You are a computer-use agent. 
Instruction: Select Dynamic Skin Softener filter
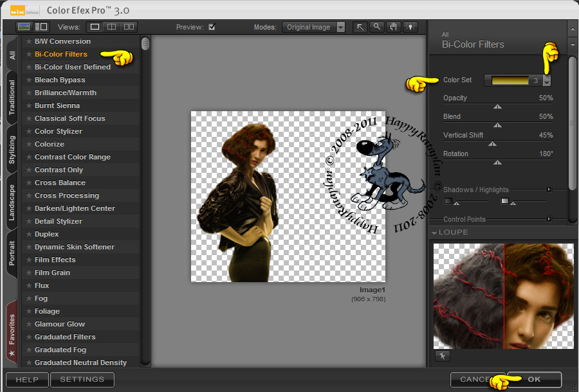tap(74, 247)
